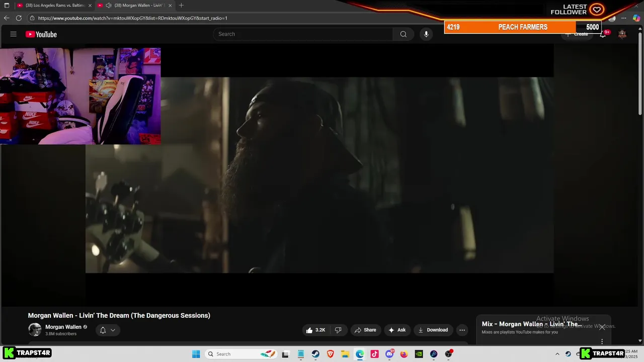Click Steam icon in system tray

coord(568,354)
